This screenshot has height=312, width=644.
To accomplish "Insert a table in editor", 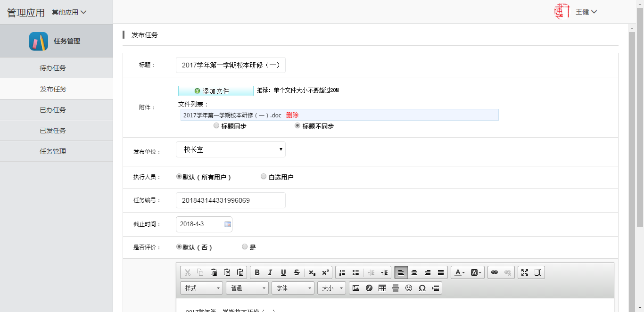I will tap(382, 288).
